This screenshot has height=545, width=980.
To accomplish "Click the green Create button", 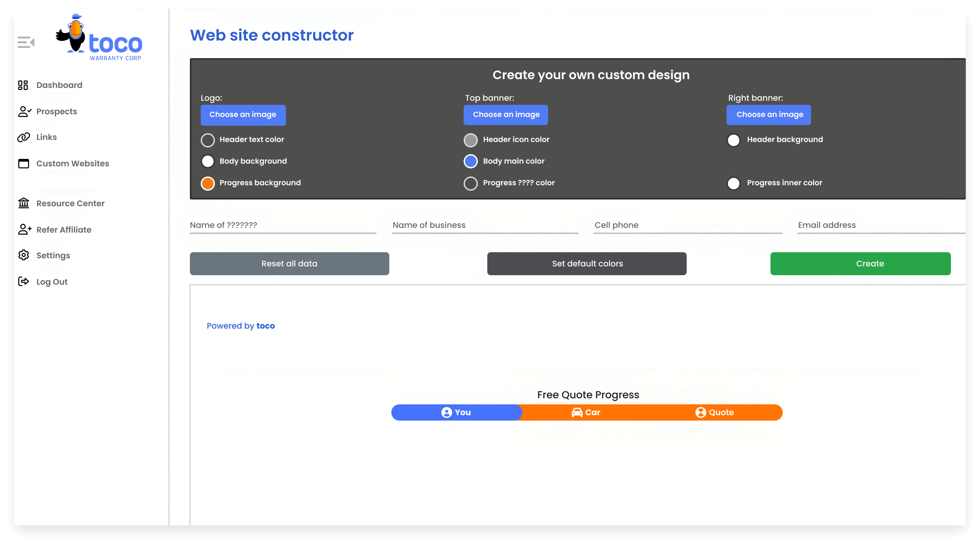I will pyautogui.click(x=861, y=263).
